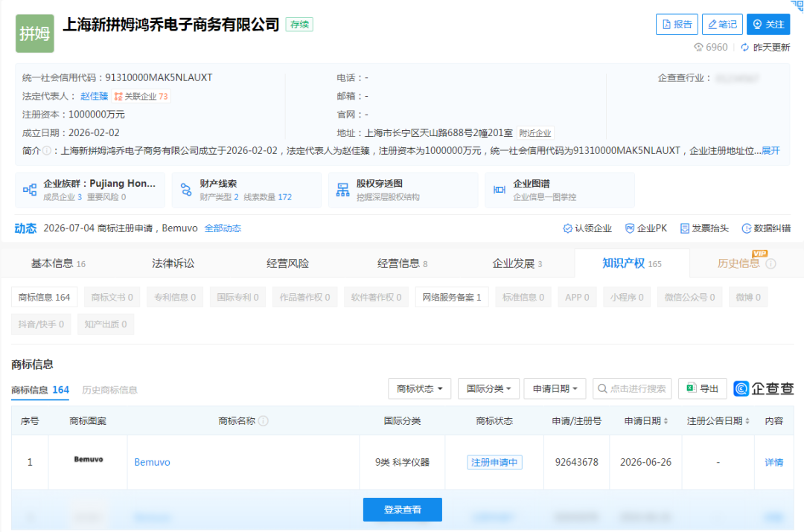Sort by 注册公告日期 column arrows
The height and width of the screenshot is (532, 804).
(747, 421)
